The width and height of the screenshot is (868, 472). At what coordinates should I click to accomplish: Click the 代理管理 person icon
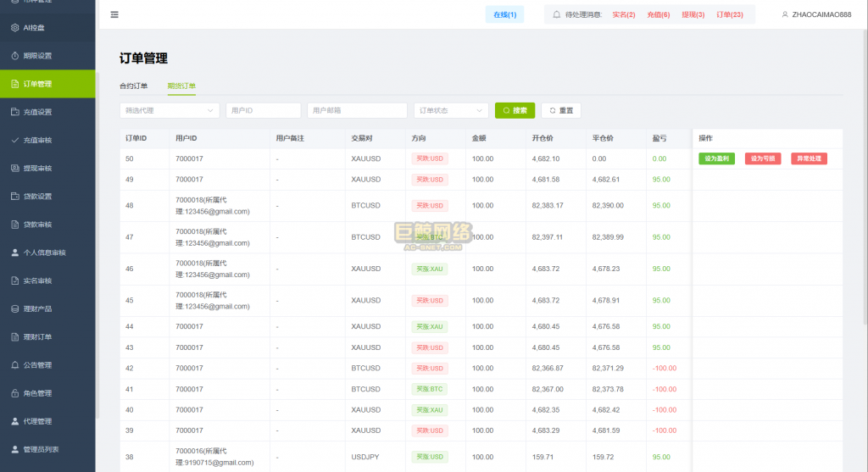[x=15, y=421]
